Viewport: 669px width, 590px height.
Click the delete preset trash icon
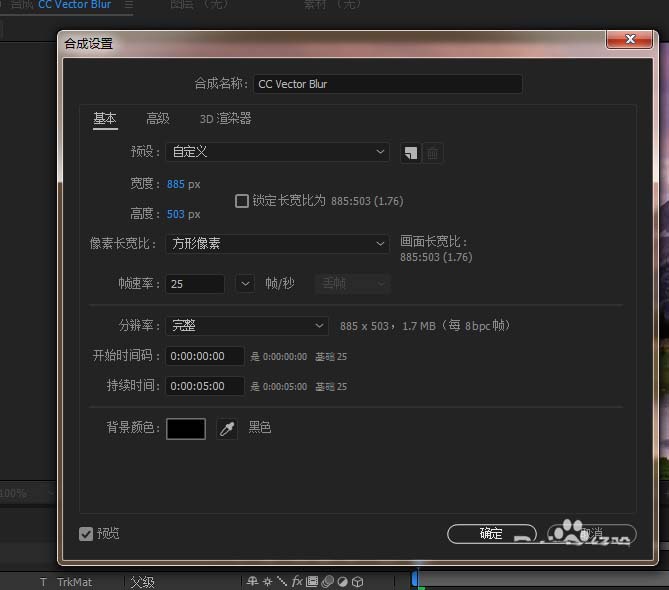(432, 153)
